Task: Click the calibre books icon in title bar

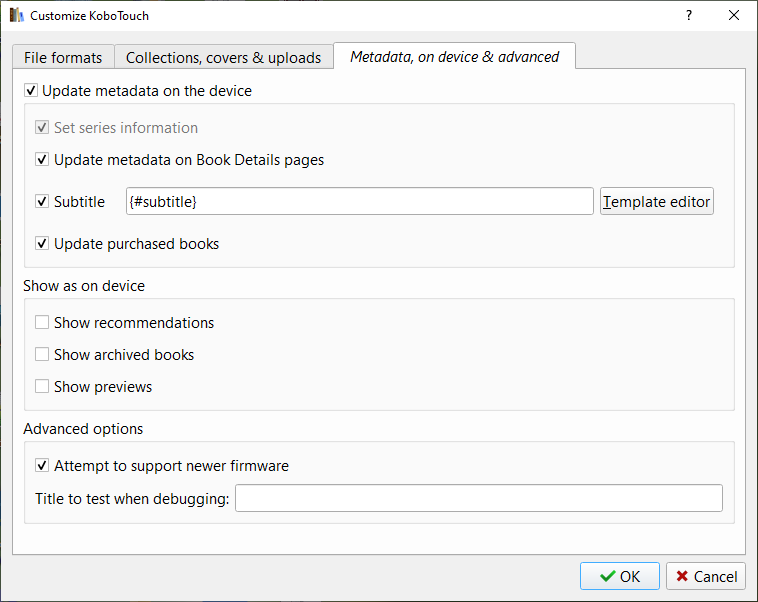Action: [15, 16]
